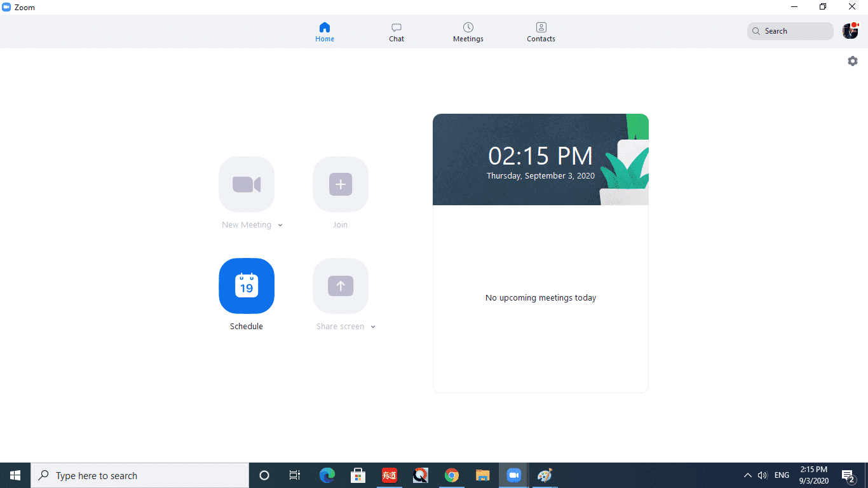Open the Contacts tab

[x=541, y=32]
